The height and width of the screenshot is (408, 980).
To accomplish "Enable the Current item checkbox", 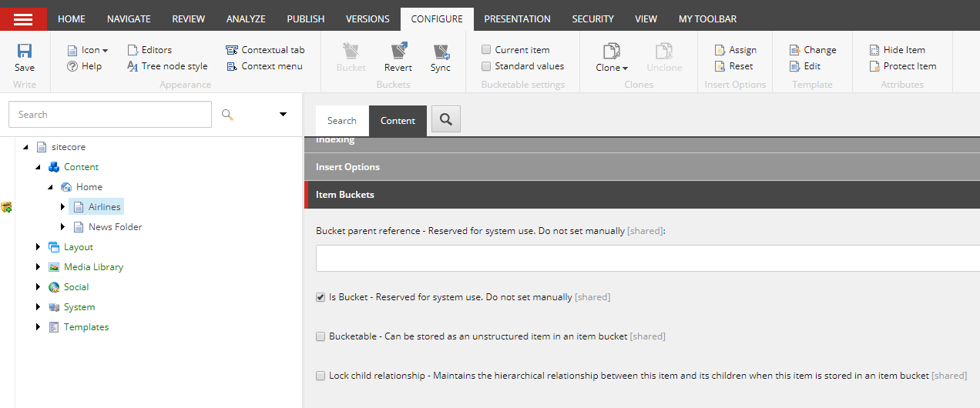I will (x=486, y=50).
